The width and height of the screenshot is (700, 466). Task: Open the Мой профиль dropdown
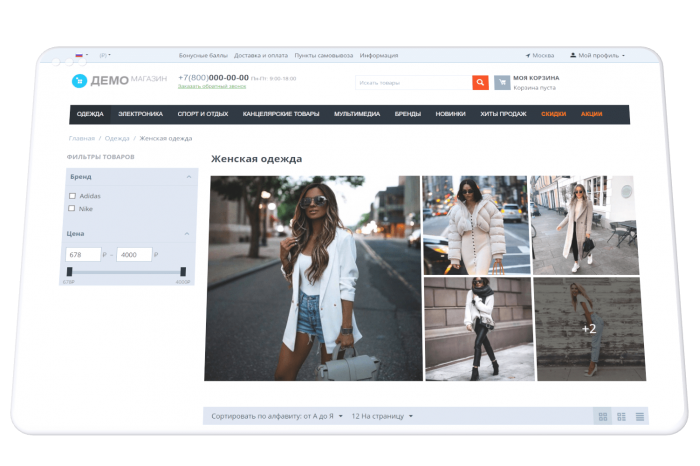597,55
